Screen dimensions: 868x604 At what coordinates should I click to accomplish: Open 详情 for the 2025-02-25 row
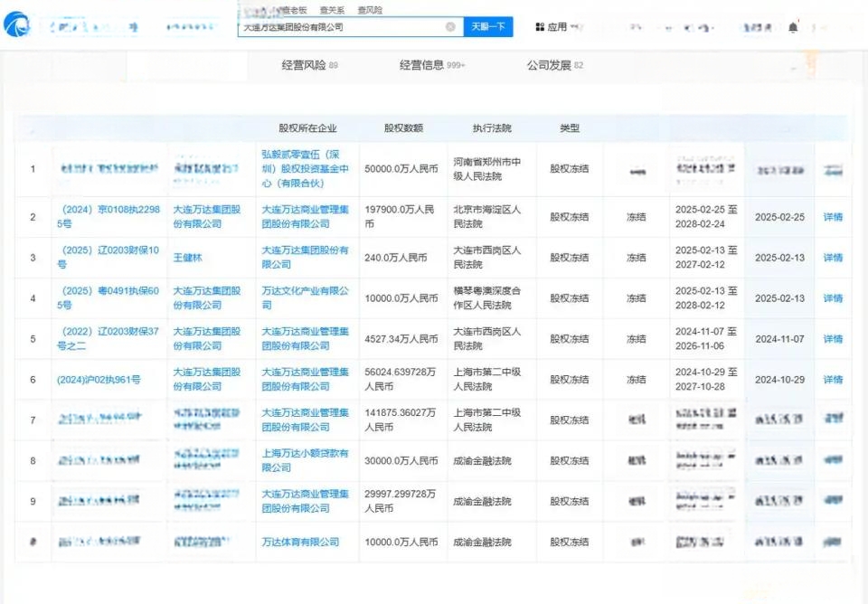click(x=833, y=217)
